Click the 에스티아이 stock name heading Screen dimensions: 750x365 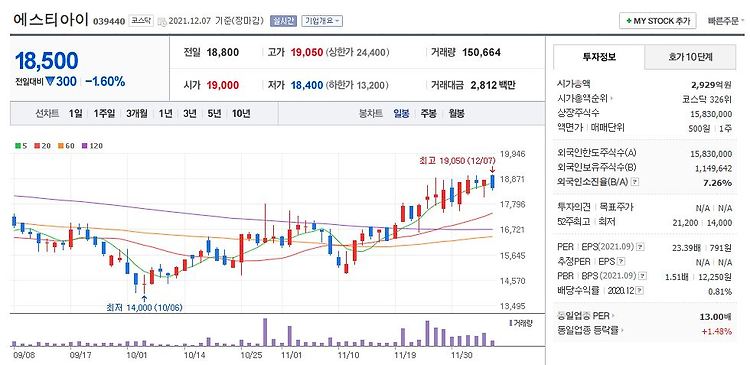pyautogui.click(x=51, y=20)
